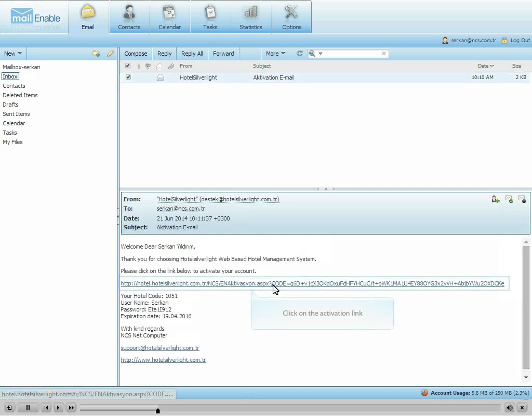Click the support@hotelsilverlight.com.tr link

point(160,348)
